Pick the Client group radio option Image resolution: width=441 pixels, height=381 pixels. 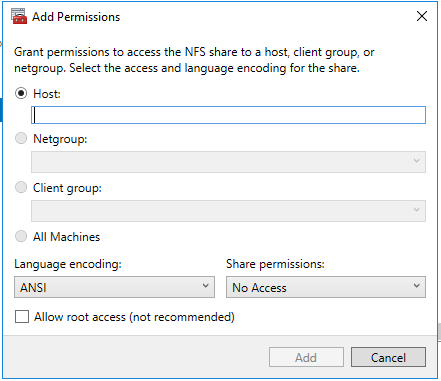(x=21, y=187)
